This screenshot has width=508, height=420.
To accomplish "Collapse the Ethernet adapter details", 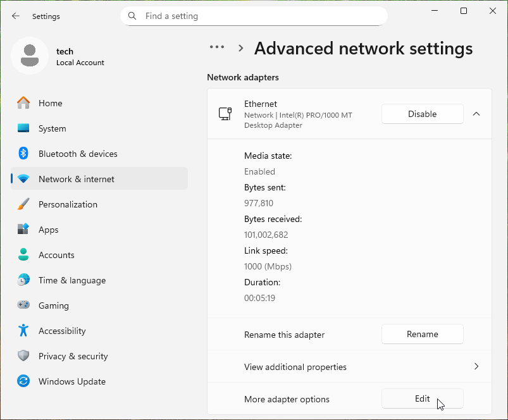I will (476, 114).
